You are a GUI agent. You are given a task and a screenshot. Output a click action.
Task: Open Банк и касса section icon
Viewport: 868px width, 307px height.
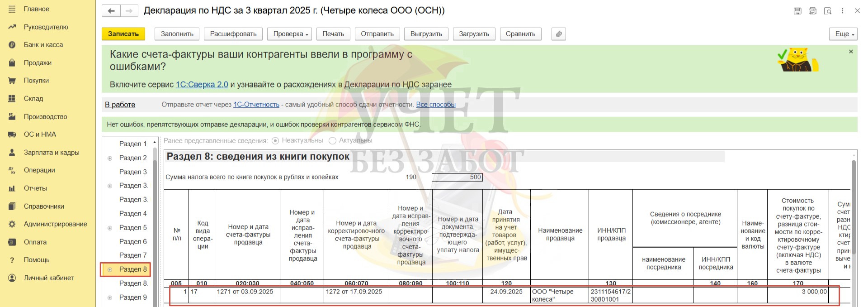12,45
